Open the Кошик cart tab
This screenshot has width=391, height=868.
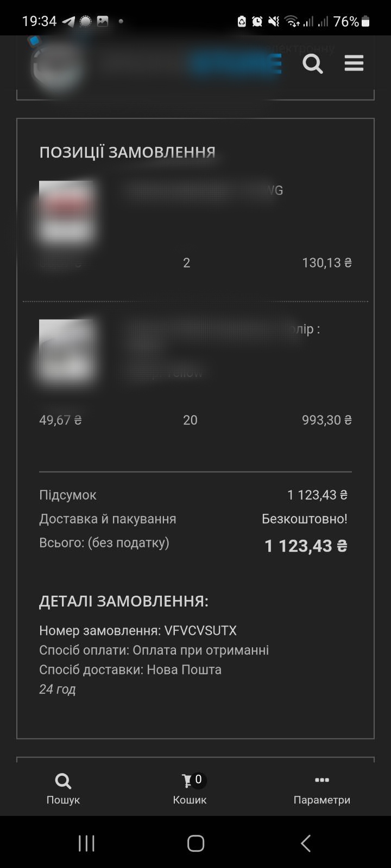coord(190,788)
